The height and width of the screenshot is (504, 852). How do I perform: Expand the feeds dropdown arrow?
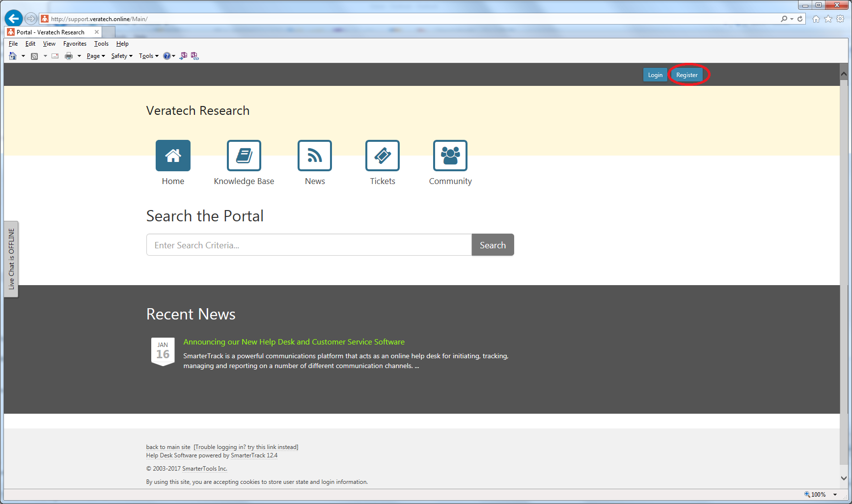45,56
